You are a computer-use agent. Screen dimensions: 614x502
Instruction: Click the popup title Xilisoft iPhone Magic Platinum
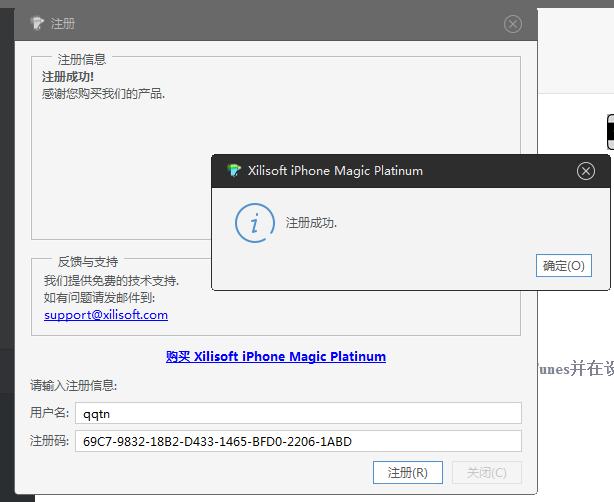[335, 171]
